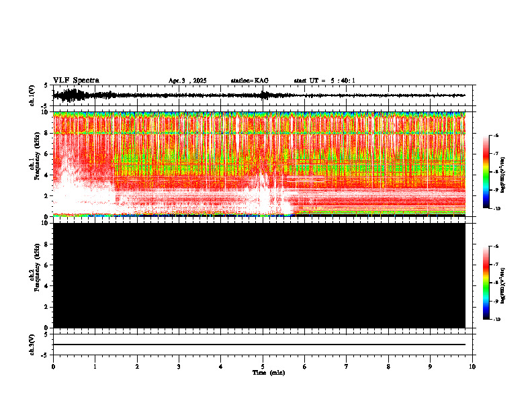Click time axis tick label '0'
Screen dimensions: 532x411
coord(53,367)
